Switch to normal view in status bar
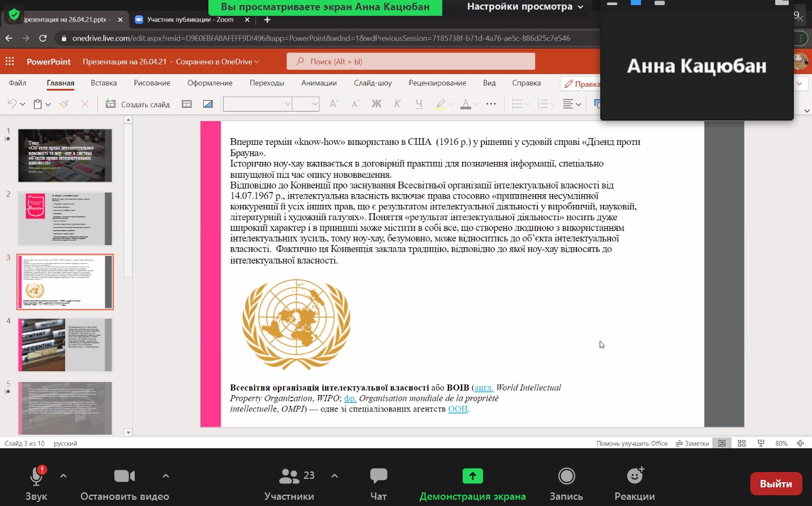 722,443
